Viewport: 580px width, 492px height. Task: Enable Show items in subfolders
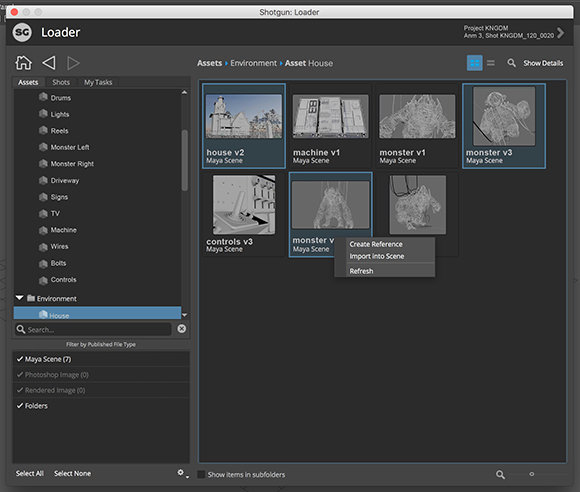click(201, 474)
